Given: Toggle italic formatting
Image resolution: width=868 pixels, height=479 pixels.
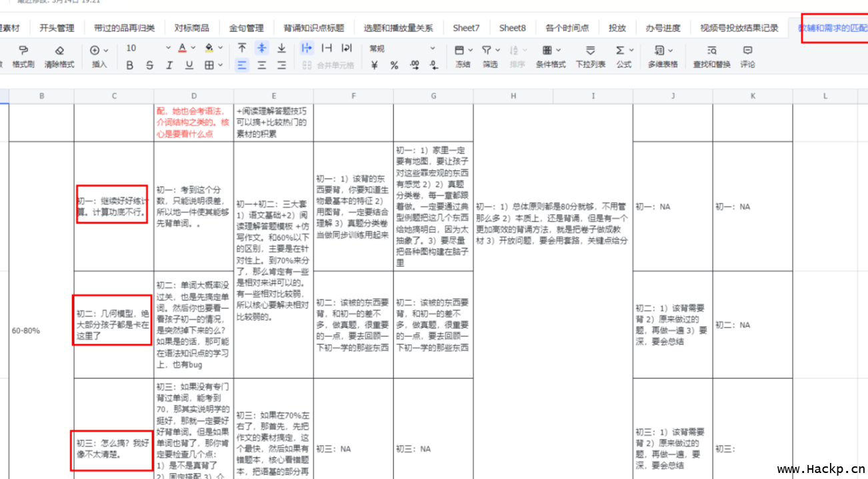Looking at the screenshot, I should [x=169, y=65].
